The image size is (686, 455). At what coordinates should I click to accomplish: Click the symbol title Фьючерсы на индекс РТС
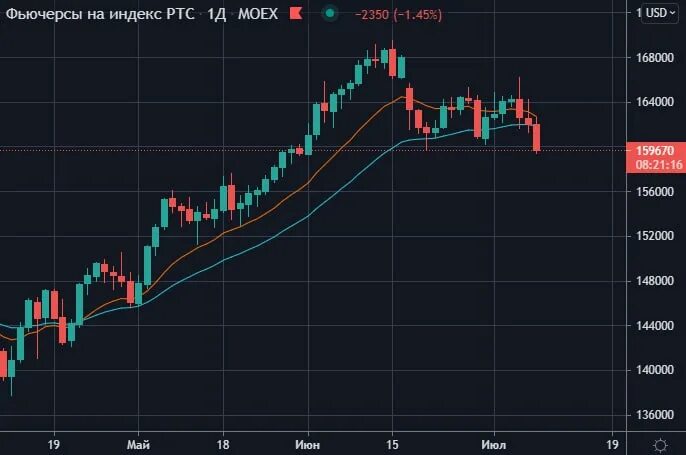click(x=99, y=14)
